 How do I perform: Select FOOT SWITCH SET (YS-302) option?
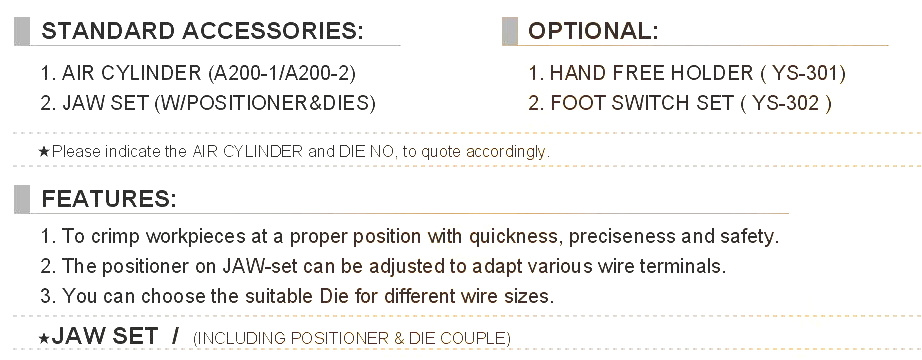tap(680, 103)
